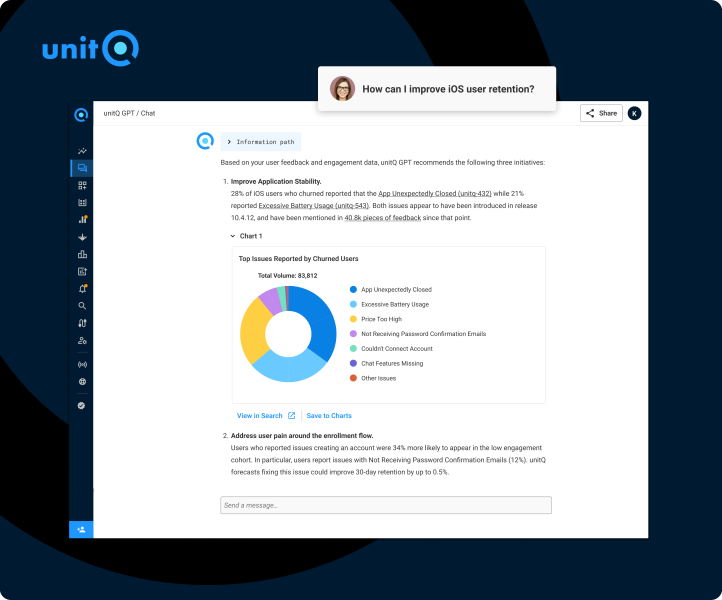Click the K user avatar
This screenshot has width=722, height=600.
click(x=634, y=113)
